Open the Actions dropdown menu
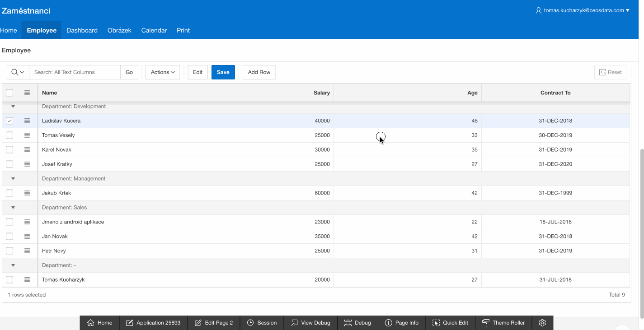 (x=163, y=72)
